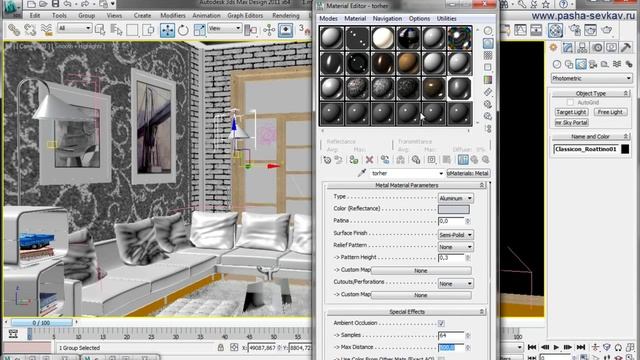Click the Make Material Copy icon

(x=385, y=160)
